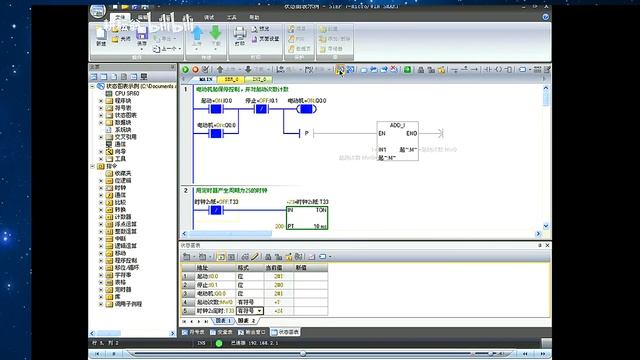The image size is (640, 360).
Task: Click the monitor icon in project tree toolbar
Action: 144,76
